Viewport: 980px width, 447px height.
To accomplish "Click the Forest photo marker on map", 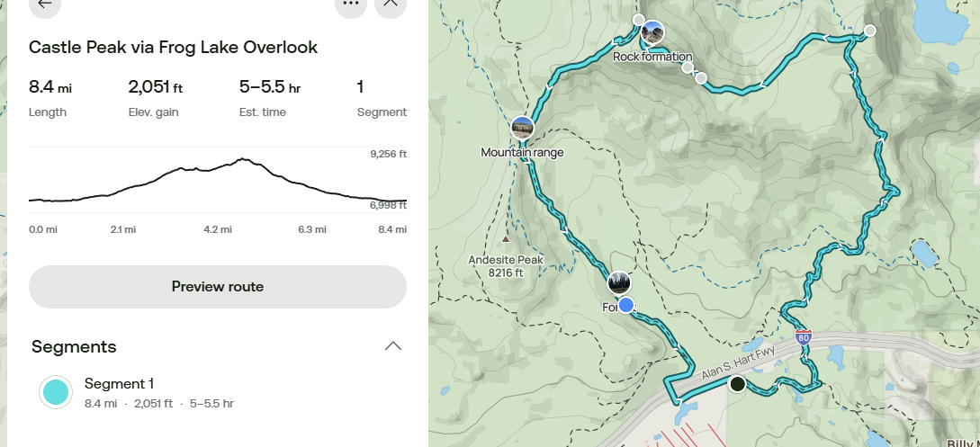I will coord(618,283).
